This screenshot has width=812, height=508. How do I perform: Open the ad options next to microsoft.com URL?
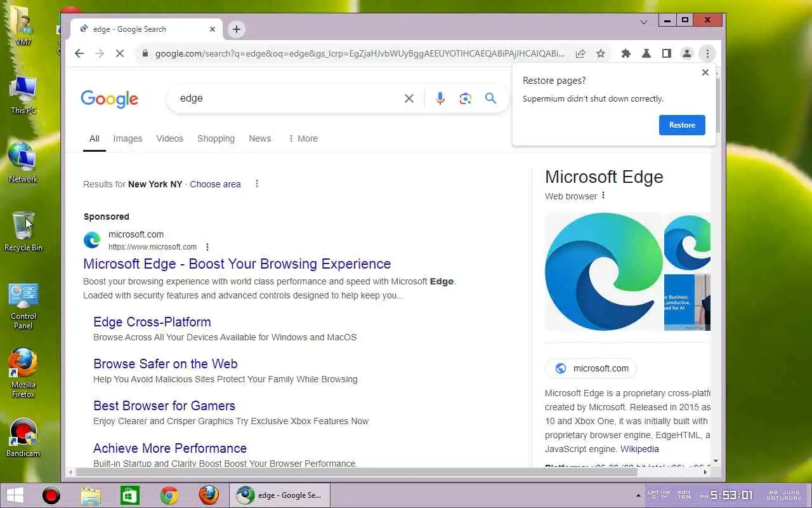click(x=207, y=247)
